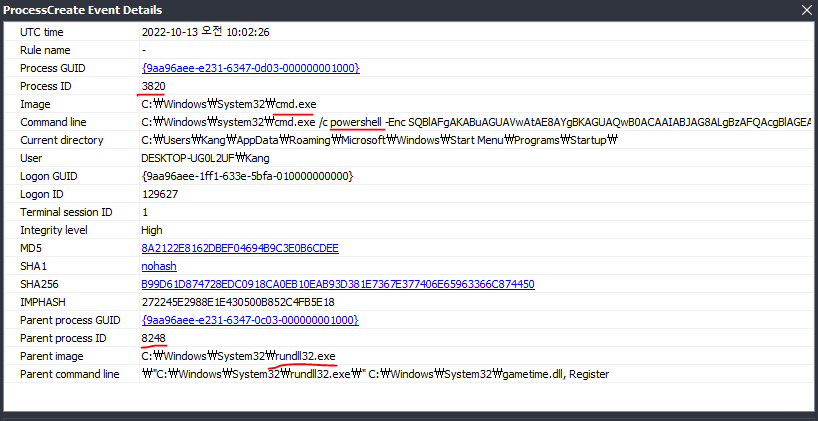Close the ProcessCreate Event Details window
Viewport: 818px width, 421px height.
pos(808,10)
